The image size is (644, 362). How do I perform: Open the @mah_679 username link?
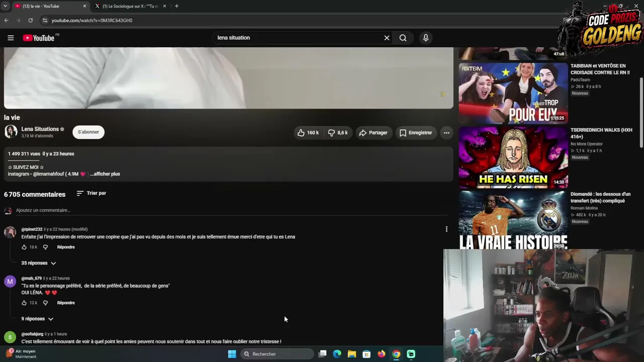pyautogui.click(x=31, y=279)
